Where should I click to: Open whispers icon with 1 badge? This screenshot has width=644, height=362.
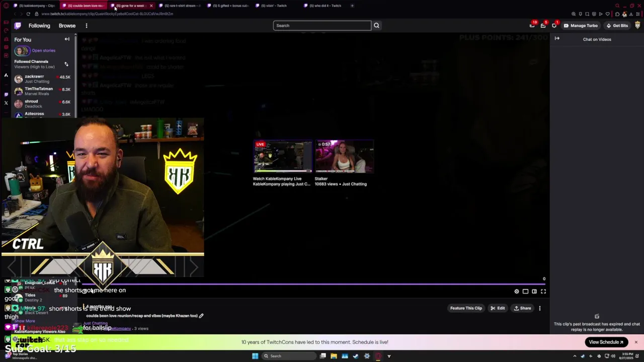[x=554, y=25]
